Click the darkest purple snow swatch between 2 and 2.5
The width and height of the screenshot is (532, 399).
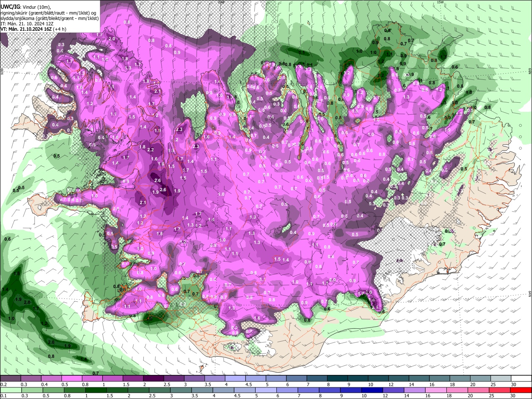[153, 378]
